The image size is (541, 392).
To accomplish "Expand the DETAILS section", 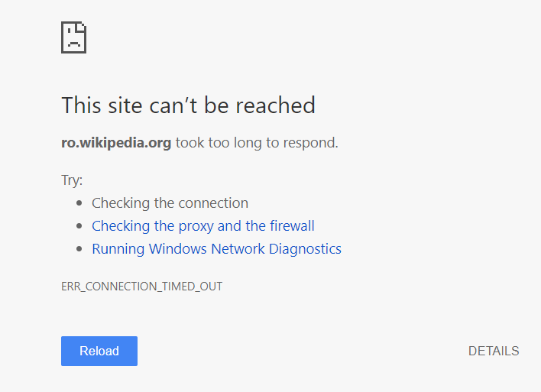I will click(x=493, y=352).
